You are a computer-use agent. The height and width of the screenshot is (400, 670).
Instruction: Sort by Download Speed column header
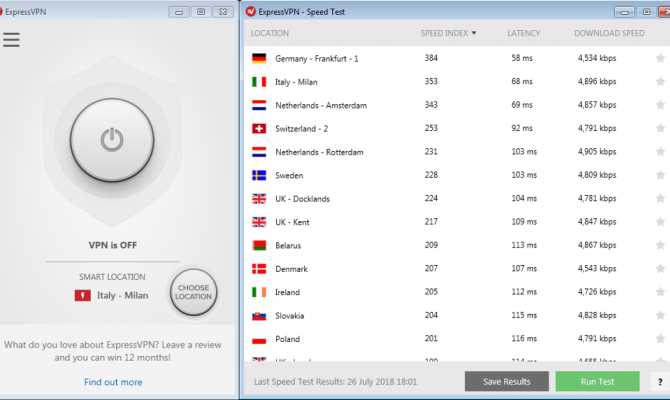(609, 33)
